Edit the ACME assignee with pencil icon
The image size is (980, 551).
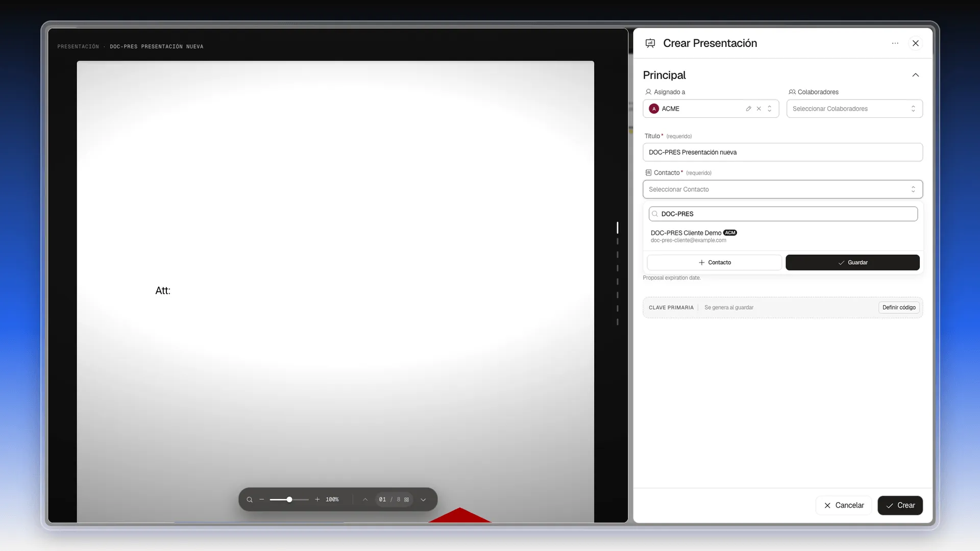click(748, 109)
